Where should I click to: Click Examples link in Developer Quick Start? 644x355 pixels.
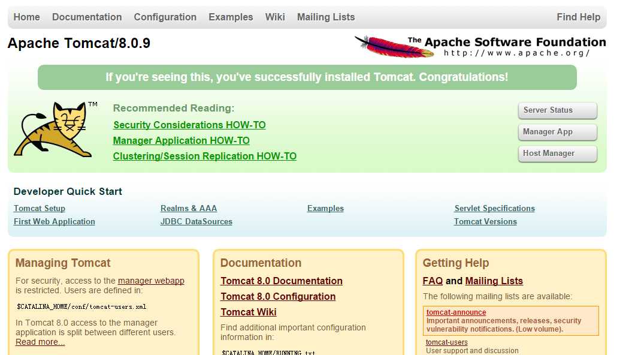coord(325,209)
